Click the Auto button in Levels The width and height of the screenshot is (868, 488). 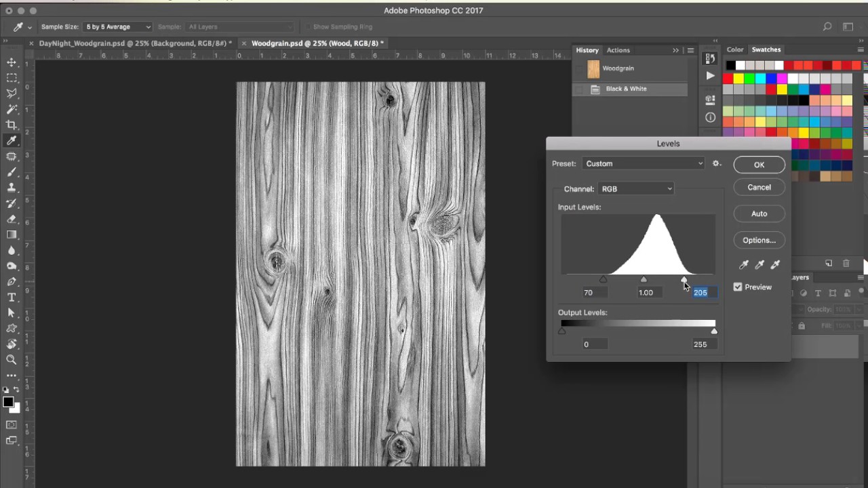pos(759,213)
